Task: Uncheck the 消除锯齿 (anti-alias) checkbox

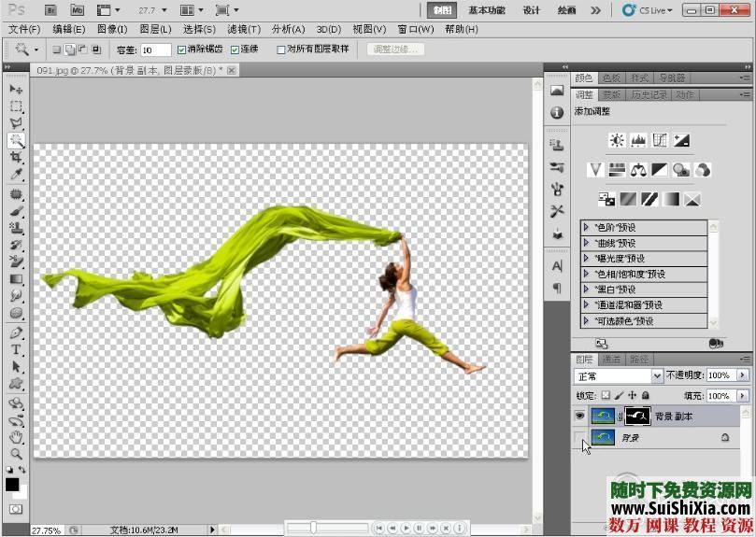Action: click(182, 49)
